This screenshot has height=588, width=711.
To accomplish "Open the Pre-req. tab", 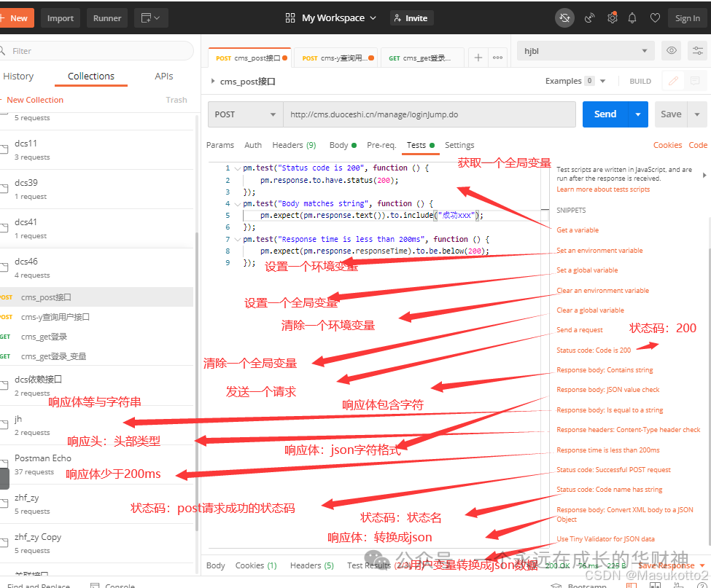I will pyautogui.click(x=381, y=145).
